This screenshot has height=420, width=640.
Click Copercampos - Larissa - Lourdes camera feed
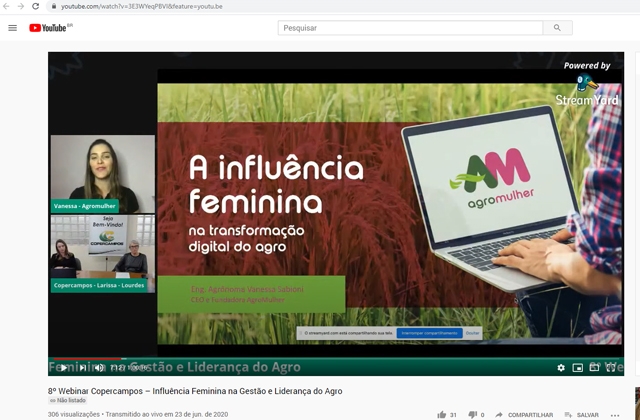click(x=103, y=253)
